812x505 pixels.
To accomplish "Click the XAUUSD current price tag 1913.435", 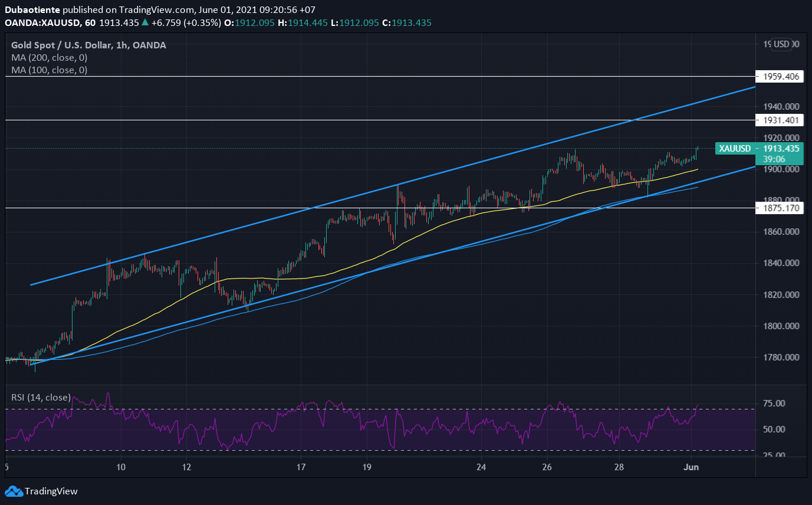I will 760,149.
